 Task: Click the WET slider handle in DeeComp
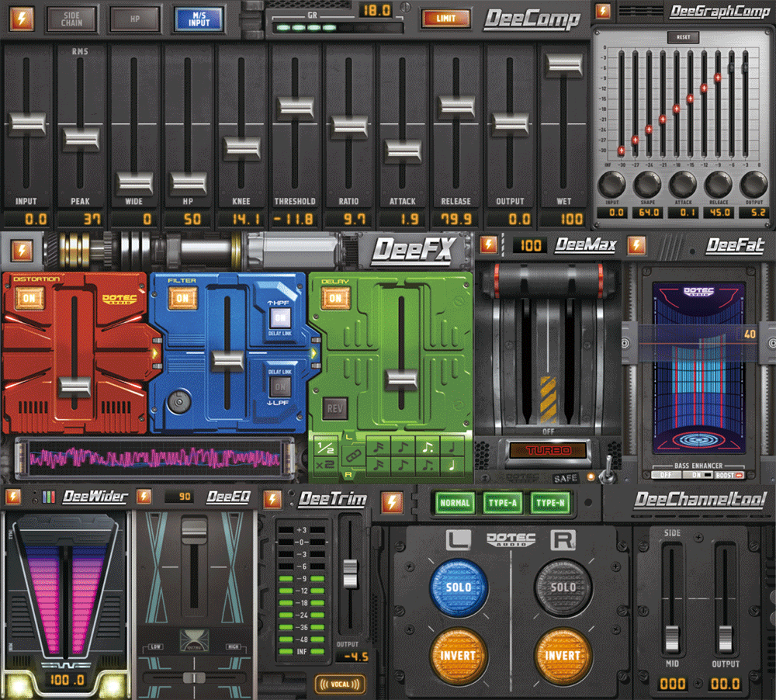click(x=563, y=65)
